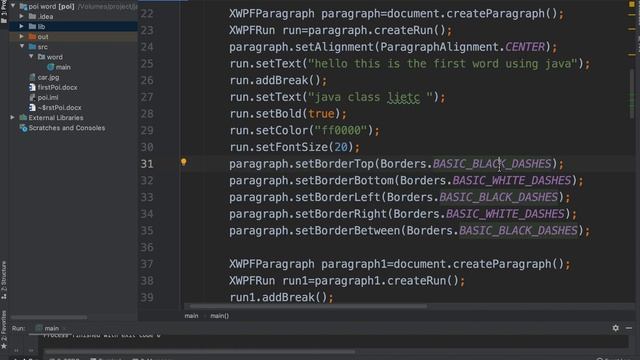The height and width of the screenshot is (360, 640).
Task: Select car.jpg in project tree
Action: 48,77
